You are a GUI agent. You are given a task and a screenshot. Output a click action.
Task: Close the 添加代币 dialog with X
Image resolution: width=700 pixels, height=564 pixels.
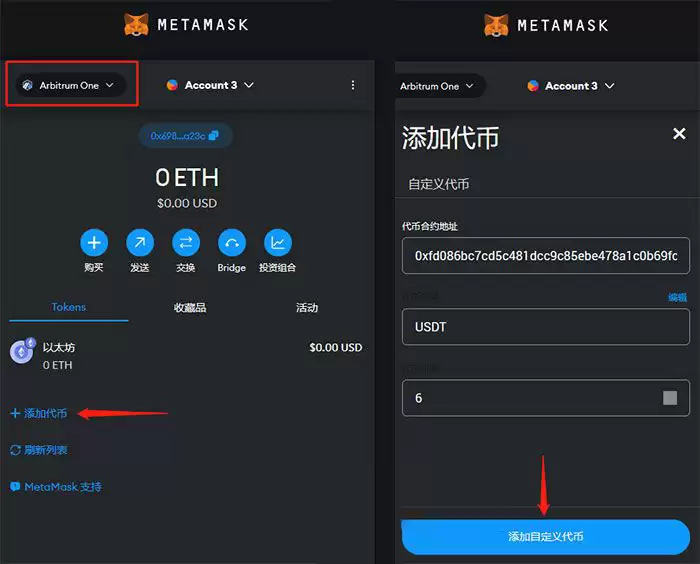[x=679, y=134]
